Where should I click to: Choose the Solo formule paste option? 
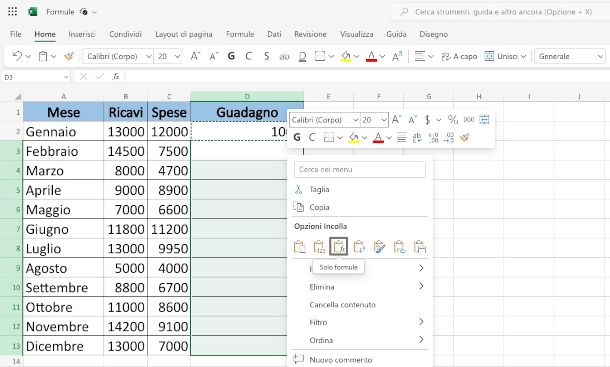point(338,246)
